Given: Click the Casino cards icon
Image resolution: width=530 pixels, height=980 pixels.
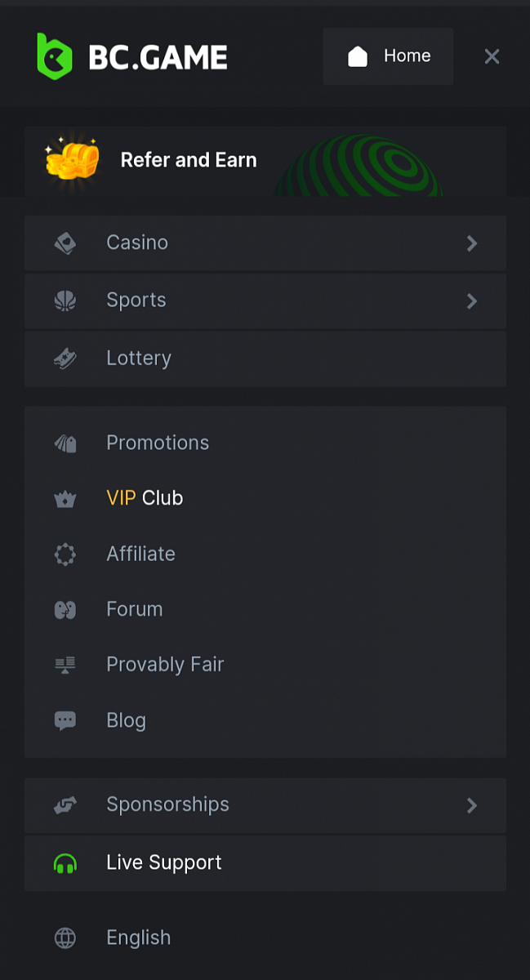Looking at the screenshot, I should click(x=65, y=243).
